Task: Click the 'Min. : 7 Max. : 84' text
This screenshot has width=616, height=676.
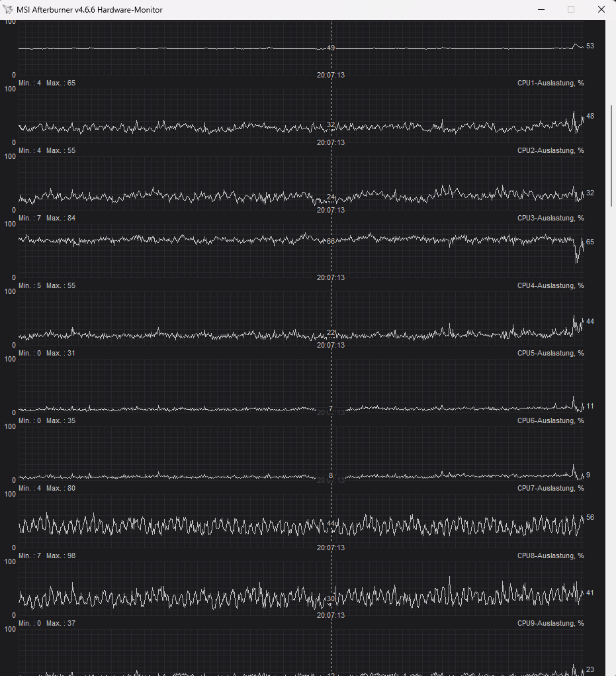Action: (47, 218)
